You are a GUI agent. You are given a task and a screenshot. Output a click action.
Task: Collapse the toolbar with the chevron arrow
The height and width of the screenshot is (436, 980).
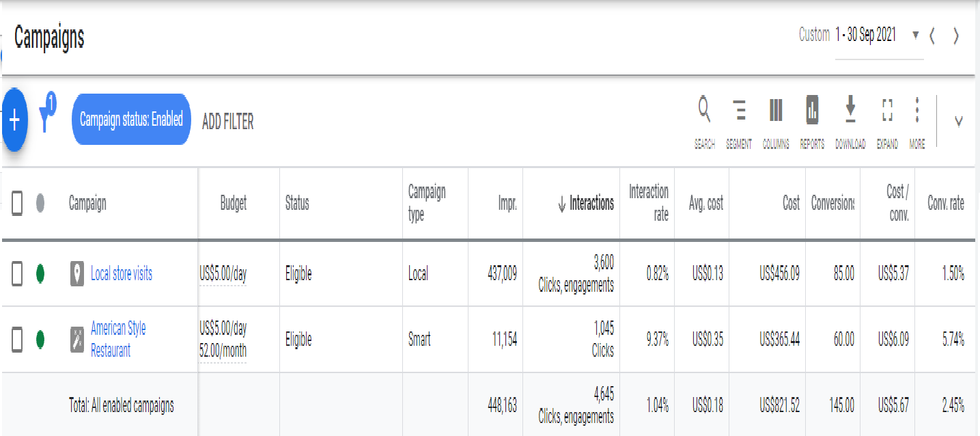click(x=959, y=122)
